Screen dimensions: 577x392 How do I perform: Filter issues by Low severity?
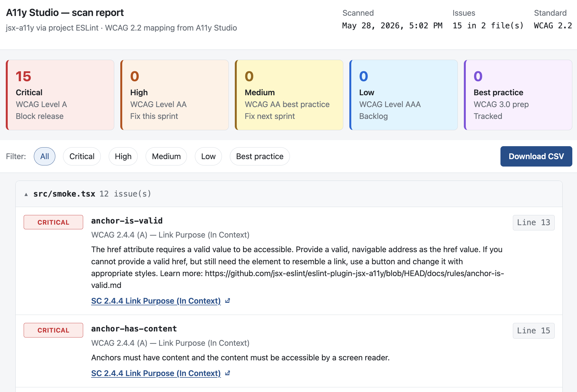point(208,156)
